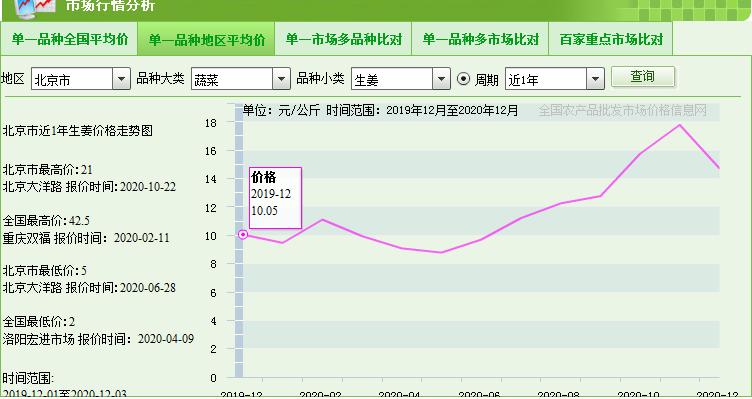Click the y-axis label 10

click(211, 236)
